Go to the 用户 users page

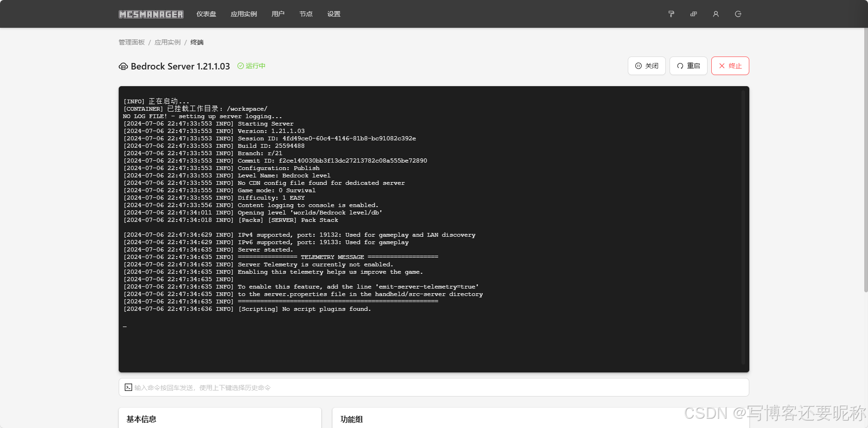(x=278, y=14)
